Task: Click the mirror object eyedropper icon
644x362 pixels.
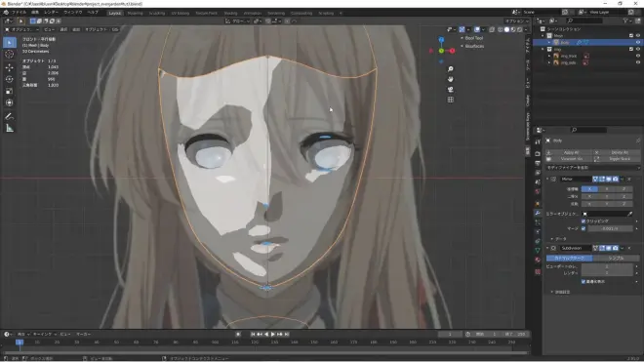Action: 629,214
